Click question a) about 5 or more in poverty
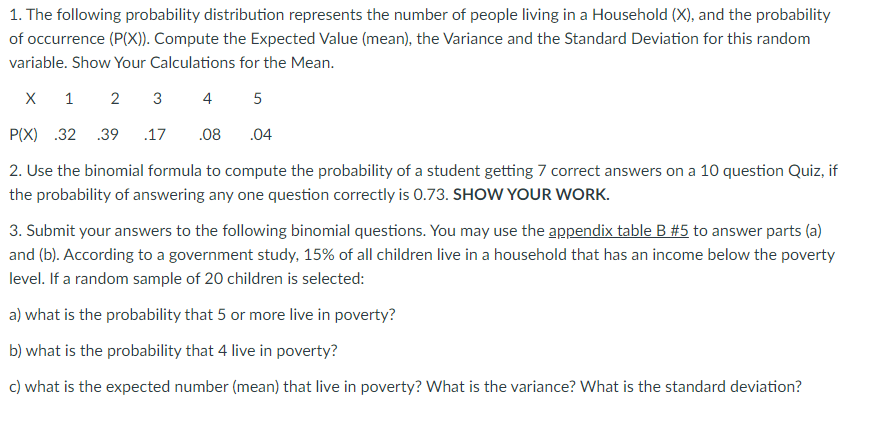This screenshot has width=883, height=424. 203,315
